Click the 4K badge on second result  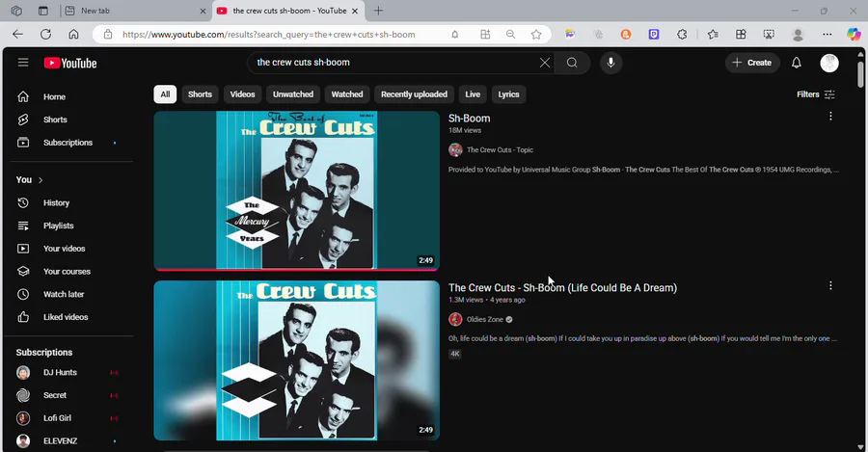tap(454, 354)
